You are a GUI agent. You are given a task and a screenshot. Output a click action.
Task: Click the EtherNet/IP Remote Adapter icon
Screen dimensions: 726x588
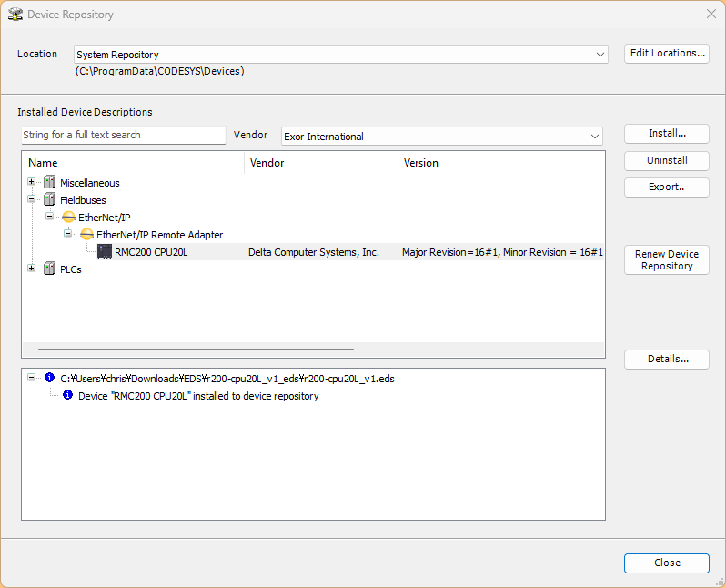[x=86, y=235]
